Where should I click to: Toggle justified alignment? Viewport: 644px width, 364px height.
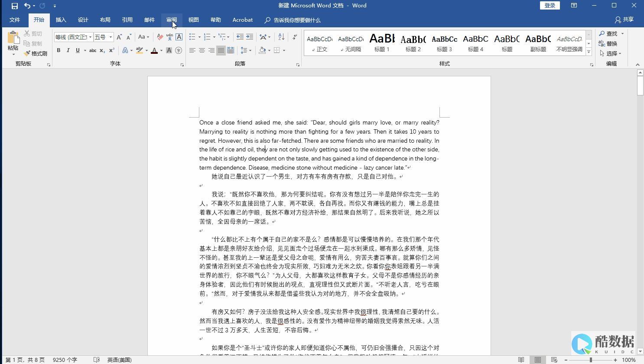click(221, 50)
